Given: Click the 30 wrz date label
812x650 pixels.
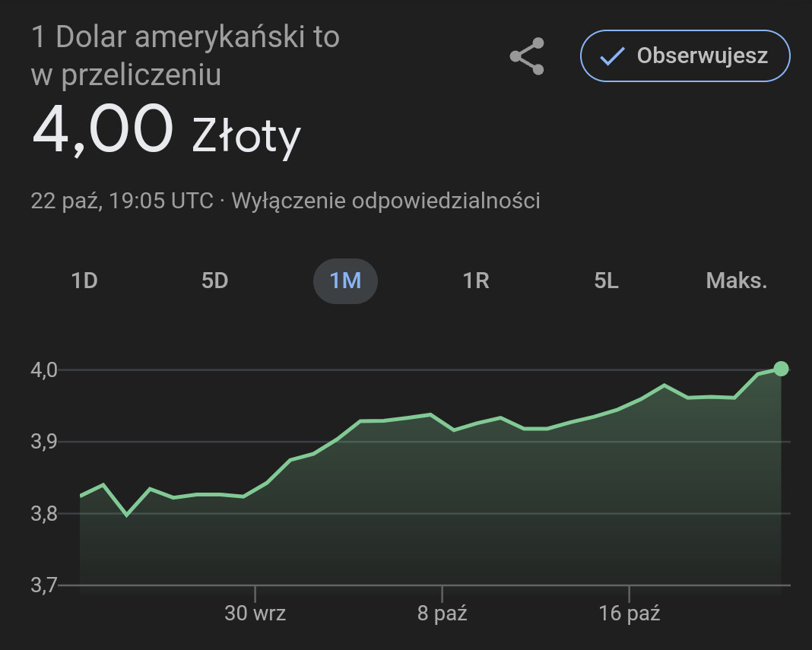Looking at the screenshot, I should tap(255, 613).
